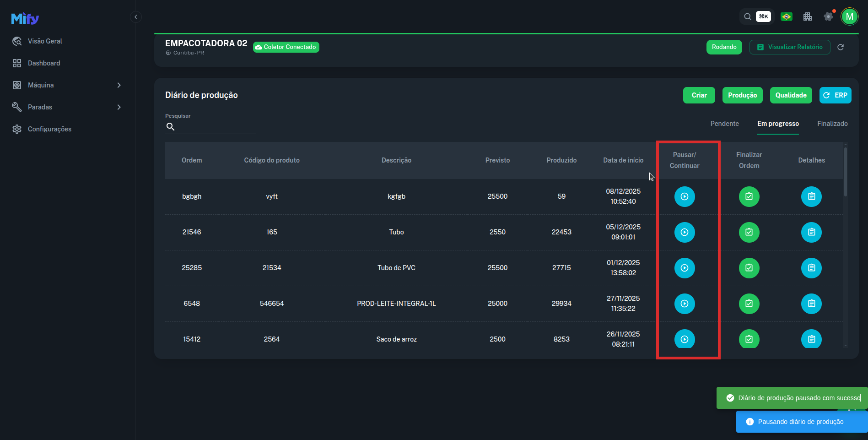Switch to the Finalizado tab
Viewport: 868px width, 440px height.
(x=832, y=124)
